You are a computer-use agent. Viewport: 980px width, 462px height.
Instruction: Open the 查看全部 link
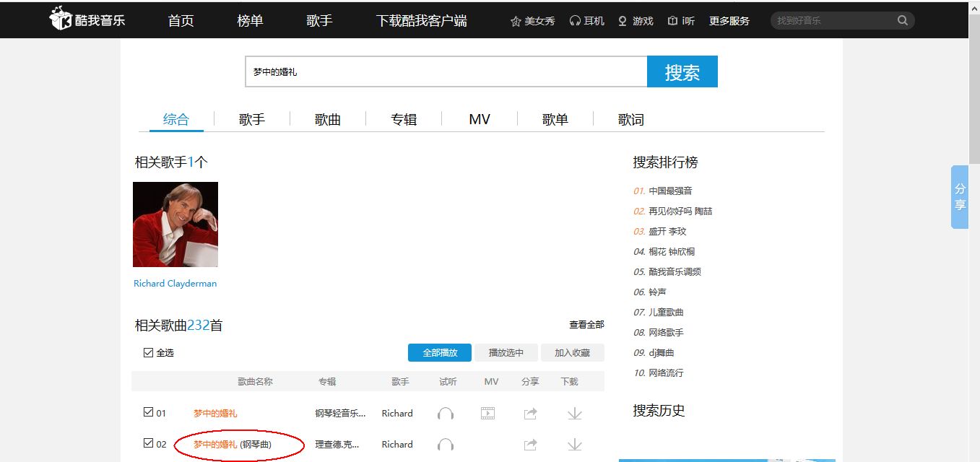(x=586, y=325)
